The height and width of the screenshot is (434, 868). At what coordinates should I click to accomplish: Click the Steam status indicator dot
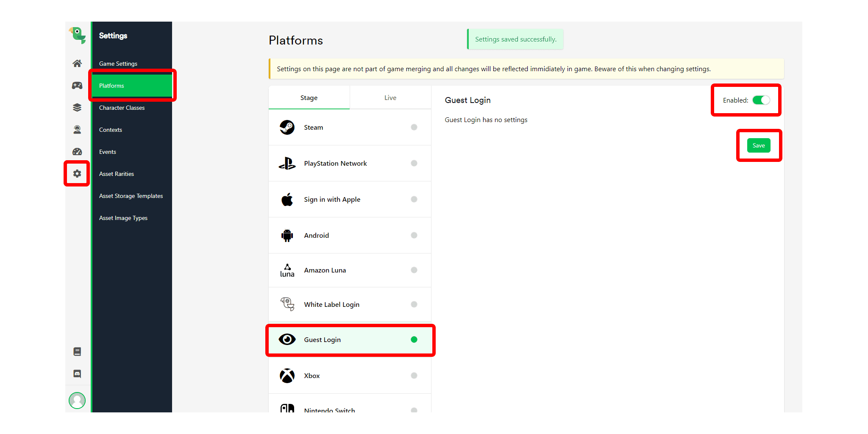pos(414,127)
